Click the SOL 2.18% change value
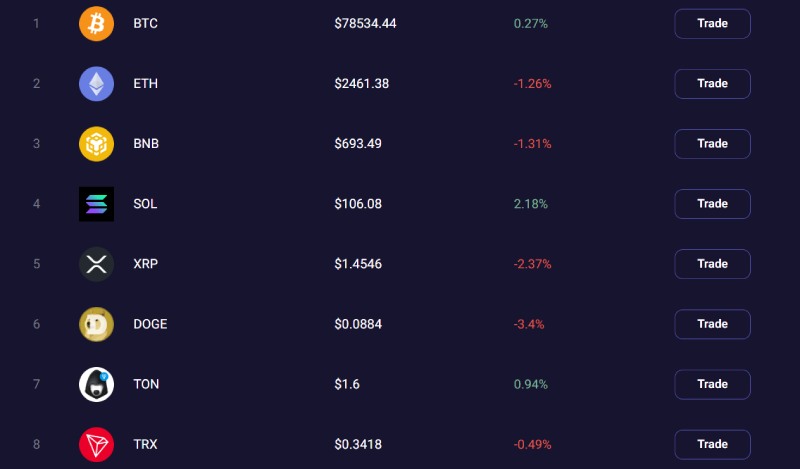Image resolution: width=800 pixels, height=469 pixels. (531, 204)
